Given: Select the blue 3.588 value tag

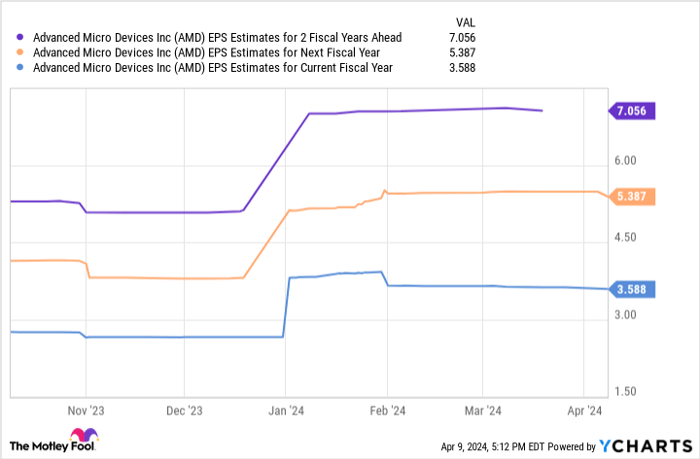Looking at the screenshot, I should pyautogui.click(x=632, y=290).
